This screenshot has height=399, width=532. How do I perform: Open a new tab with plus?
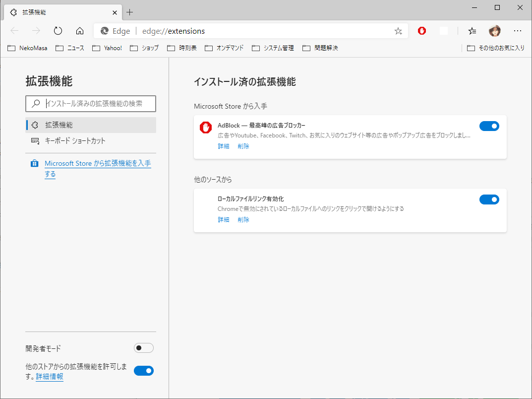pos(129,12)
